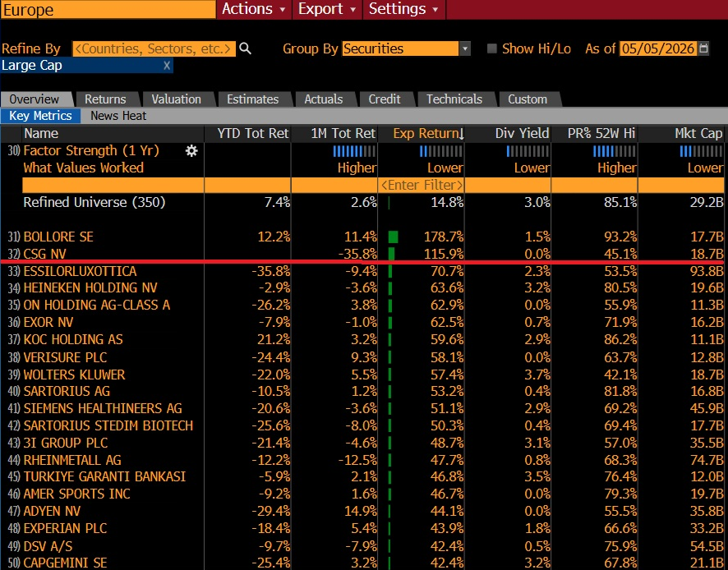Viewport: 728px width, 570px height.
Task: Open SARTORIUS AG security
Action: pyautogui.click(x=362, y=391)
